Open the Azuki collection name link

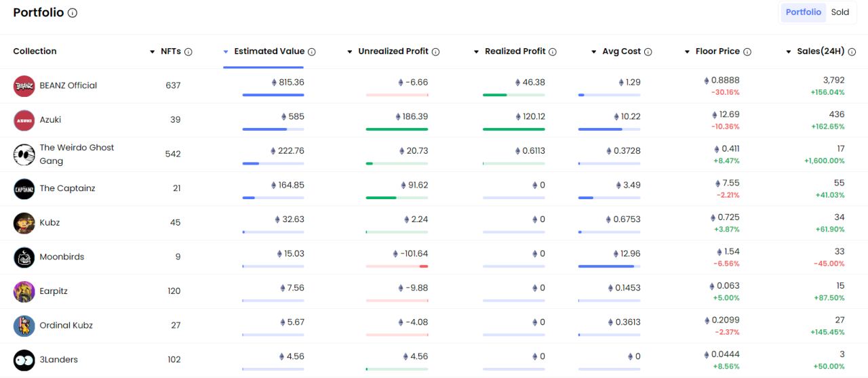coord(50,120)
